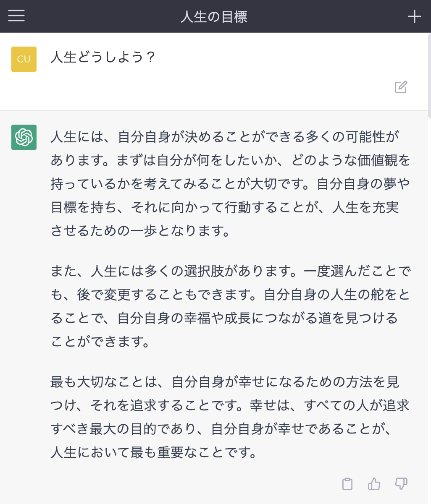This screenshot has width=431, height=504.
Task: Click the page scrollbar on the right edge
Action: pos(429,76)
